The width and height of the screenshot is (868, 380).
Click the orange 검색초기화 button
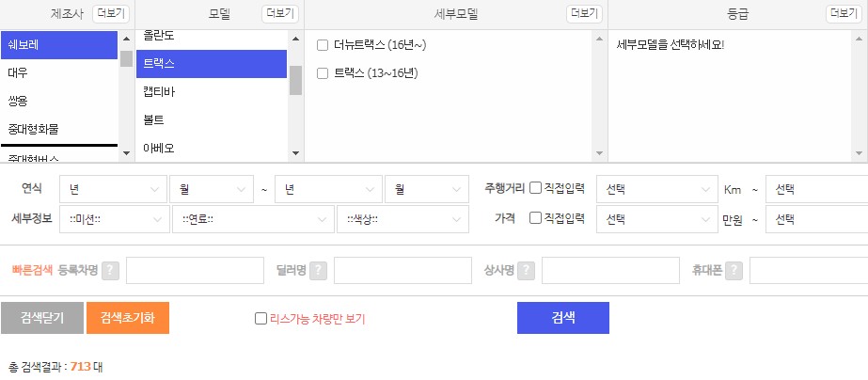click(128, 318)
